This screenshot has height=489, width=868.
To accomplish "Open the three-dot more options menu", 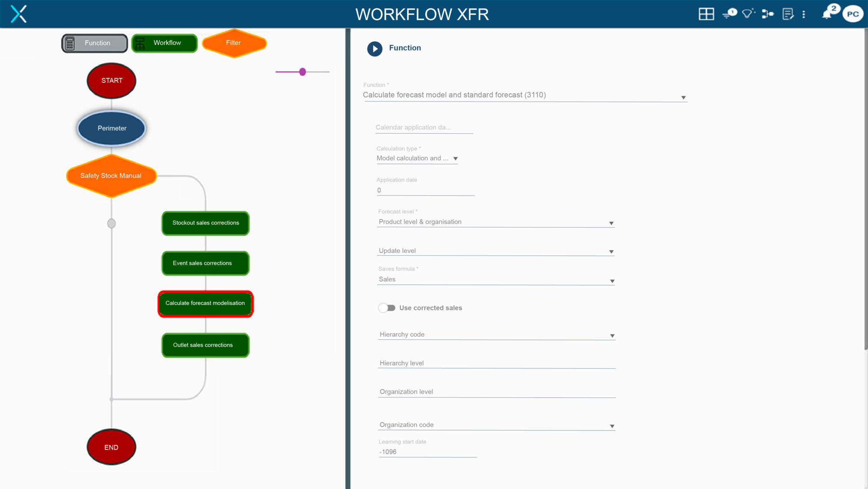I will pos(804,14).
